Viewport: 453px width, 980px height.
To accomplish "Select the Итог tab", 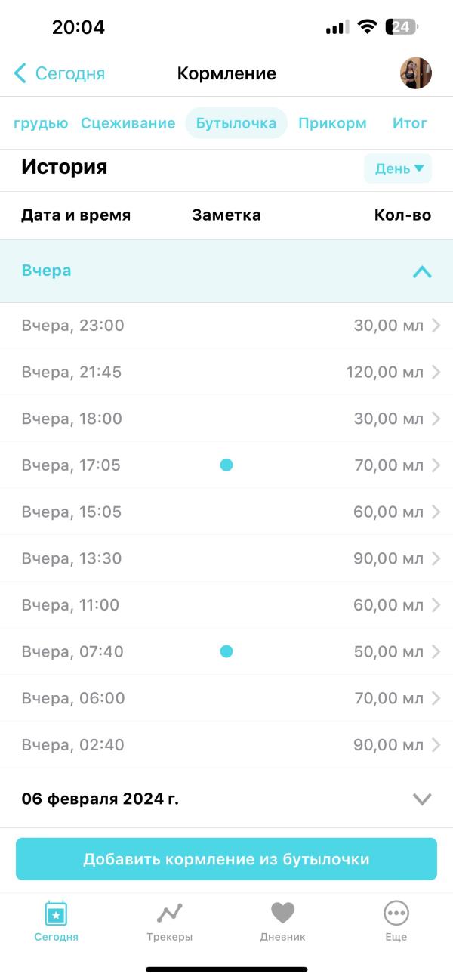I will pyautogui.click(x=409, y=123).
